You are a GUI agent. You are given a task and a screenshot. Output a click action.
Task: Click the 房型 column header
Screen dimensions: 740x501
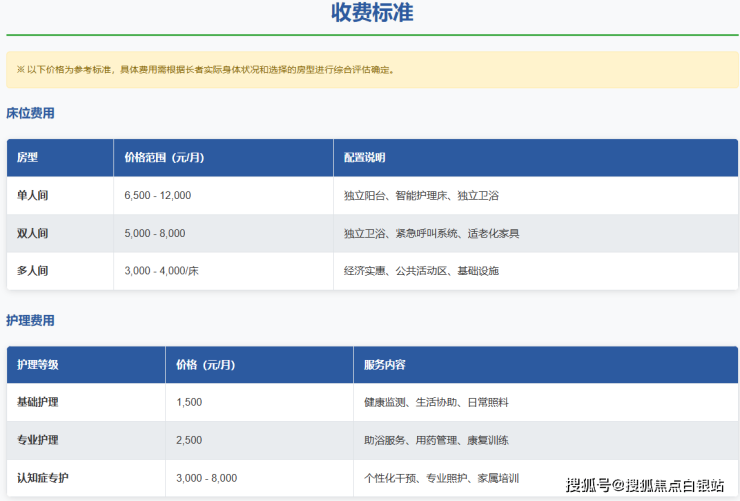coord(28,158)
